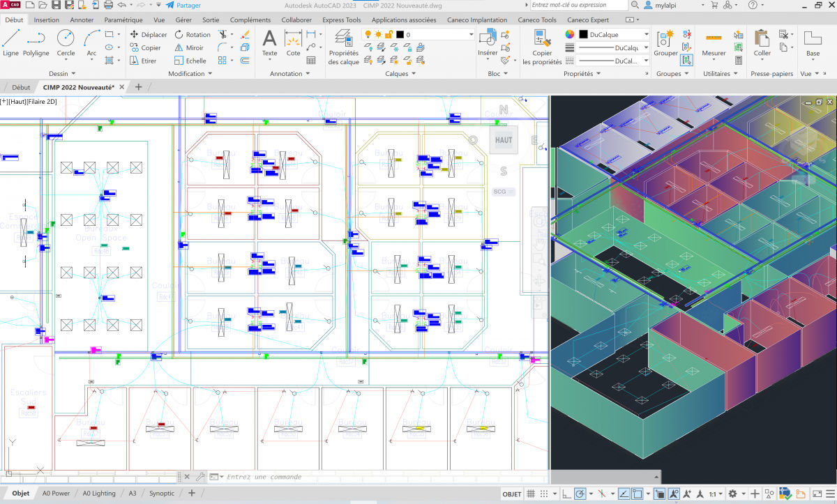Toggle the grid display in status bar
The image size is (837, 504).
click(x=531, y=494)
